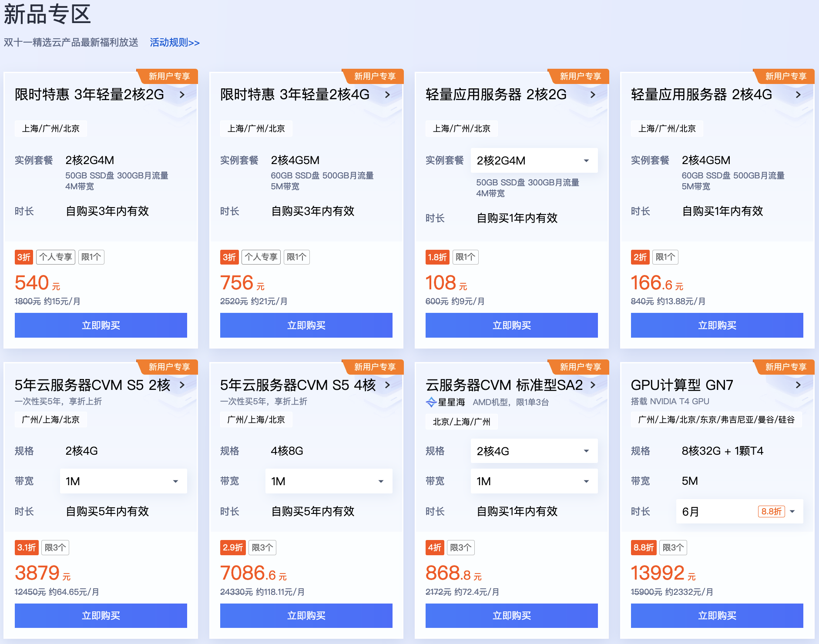Image resolution: width=819 pixels, height=644 pixels.
Task: Buy the 166.6元 轻量应用服务器 plan
Action: point(717,325)
